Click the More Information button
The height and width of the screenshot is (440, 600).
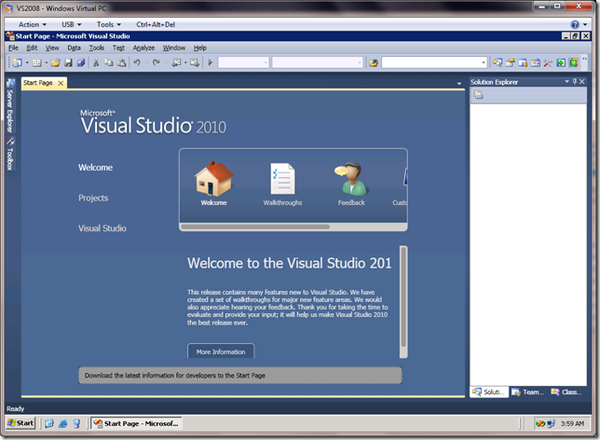221,352
